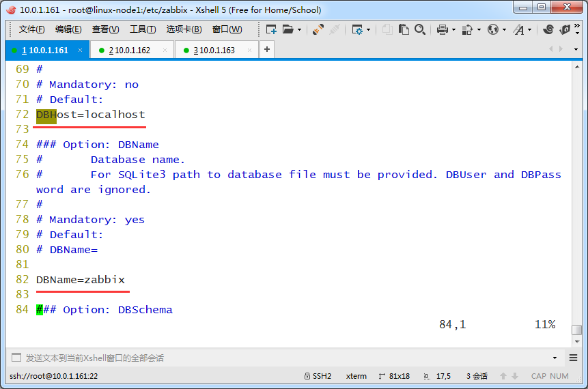Click the compose bar send-to-all icon

click(16, 358)
